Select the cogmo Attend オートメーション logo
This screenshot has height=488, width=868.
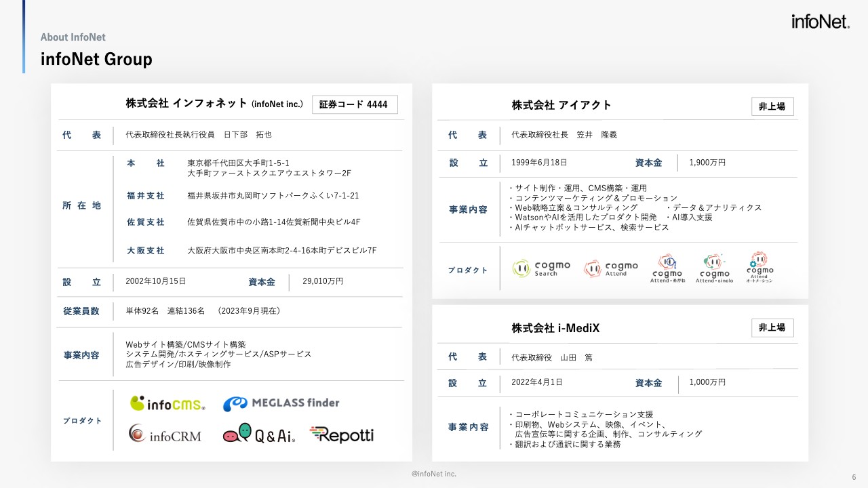click(759, 268)
